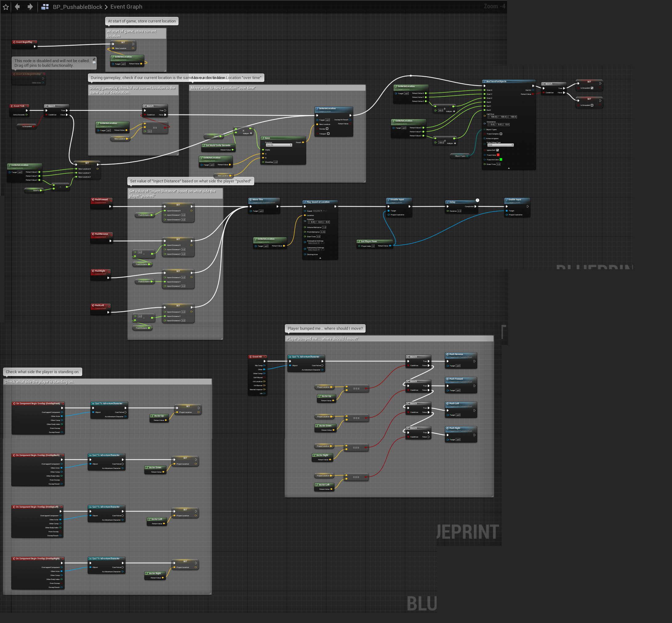Image resolution: width=672 pixels, height=623 pixels.
Task: Click Select Asset under Attenuation Settings
Action: point(314,243)
